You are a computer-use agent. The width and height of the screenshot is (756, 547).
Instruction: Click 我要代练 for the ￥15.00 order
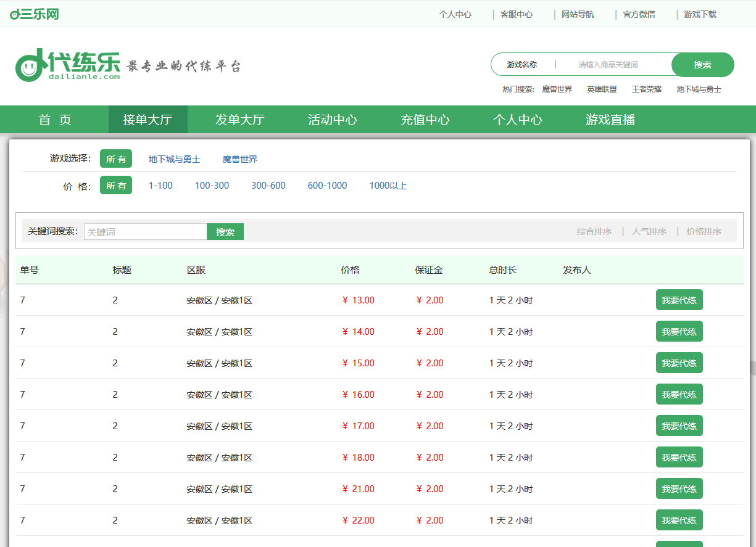pyautogui.click(x=679, y=363)
